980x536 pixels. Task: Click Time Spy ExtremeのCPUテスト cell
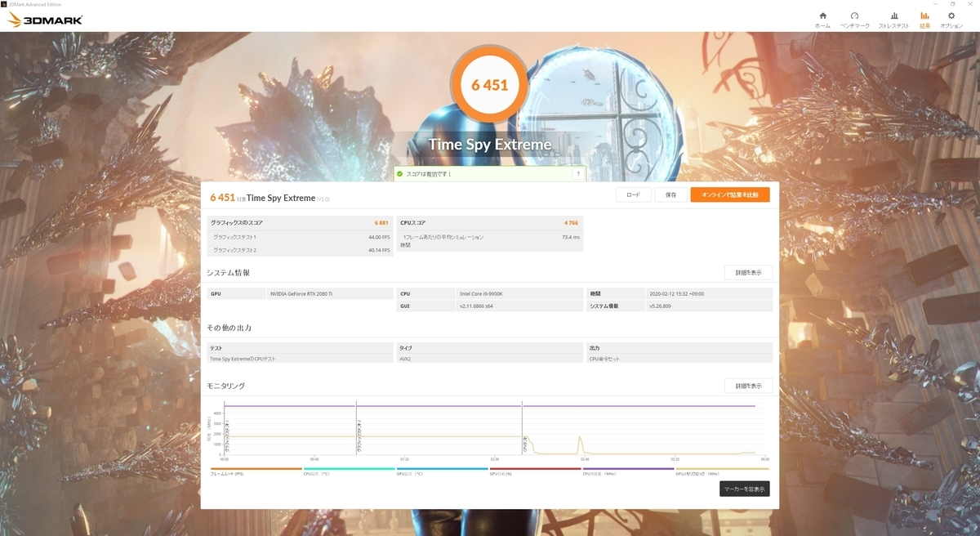tap(301, 358)
